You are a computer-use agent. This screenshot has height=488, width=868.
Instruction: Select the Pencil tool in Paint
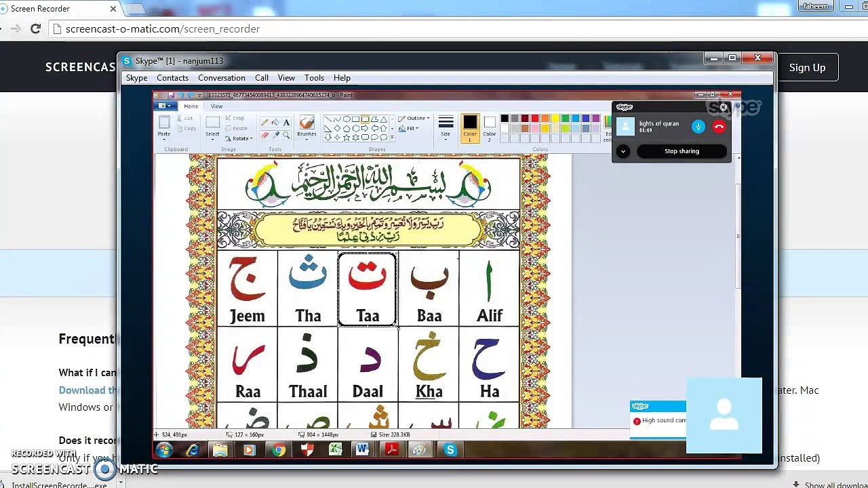[264, 123]
